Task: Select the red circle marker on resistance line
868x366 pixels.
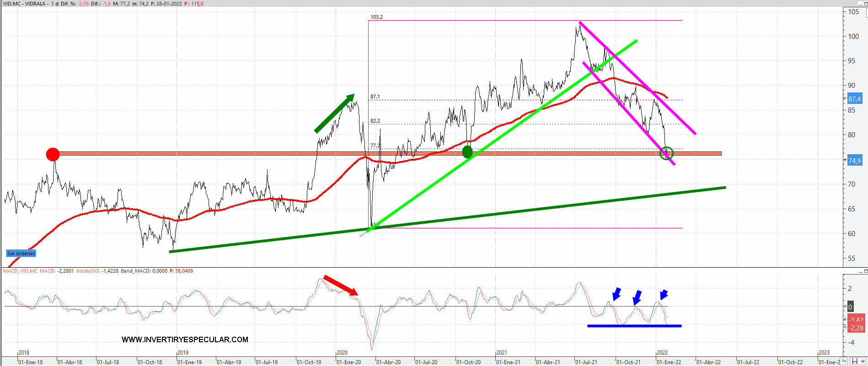Action: [x=53, y=154]
